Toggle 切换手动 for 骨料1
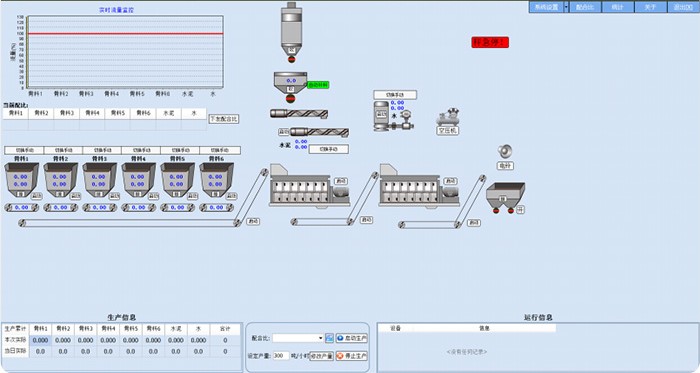Screen dimensions: 700x373 (24, 150)
